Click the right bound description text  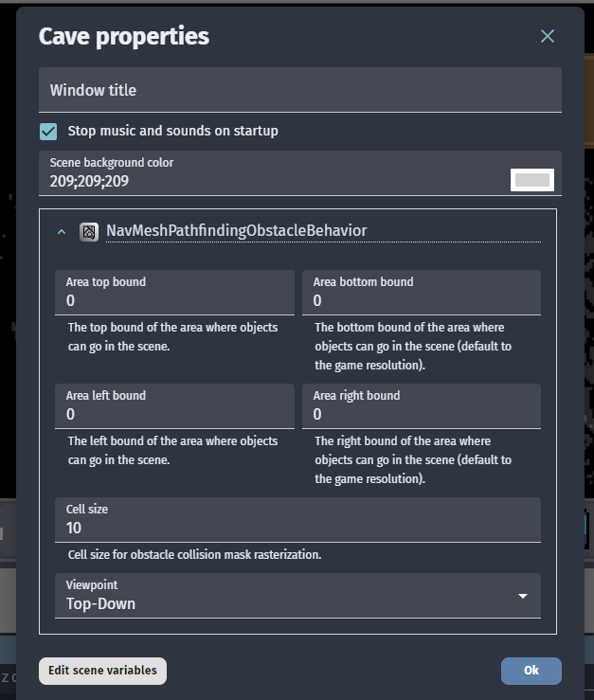click(x=413, y=459)
